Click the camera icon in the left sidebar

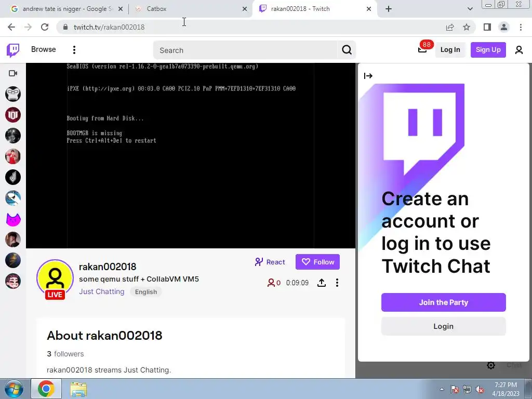click(x=13, y=73)
